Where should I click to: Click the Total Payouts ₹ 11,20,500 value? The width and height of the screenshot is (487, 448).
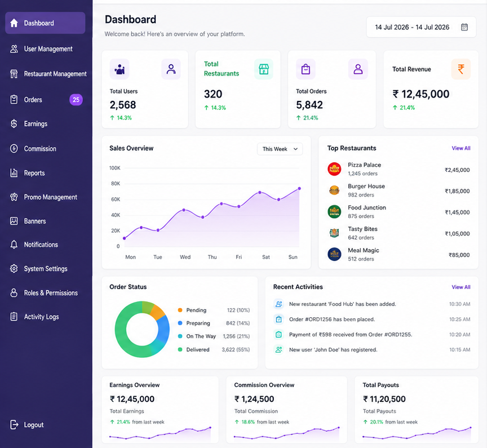[x=384, y=399]
